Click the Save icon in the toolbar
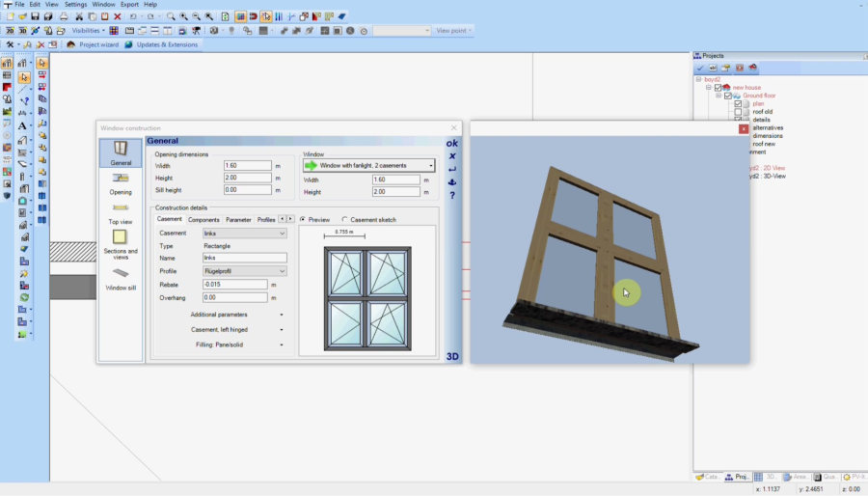 pyautogui.click(x=36, y=16)
